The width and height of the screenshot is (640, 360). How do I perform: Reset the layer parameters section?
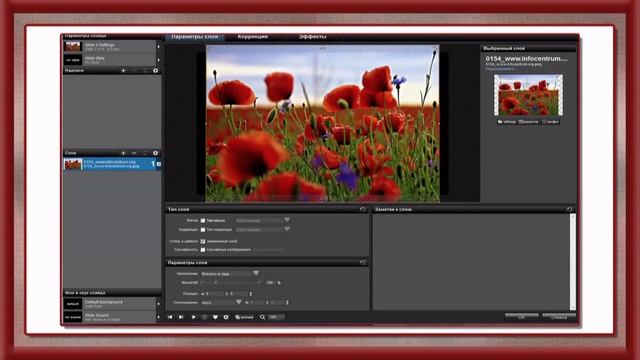362,262
